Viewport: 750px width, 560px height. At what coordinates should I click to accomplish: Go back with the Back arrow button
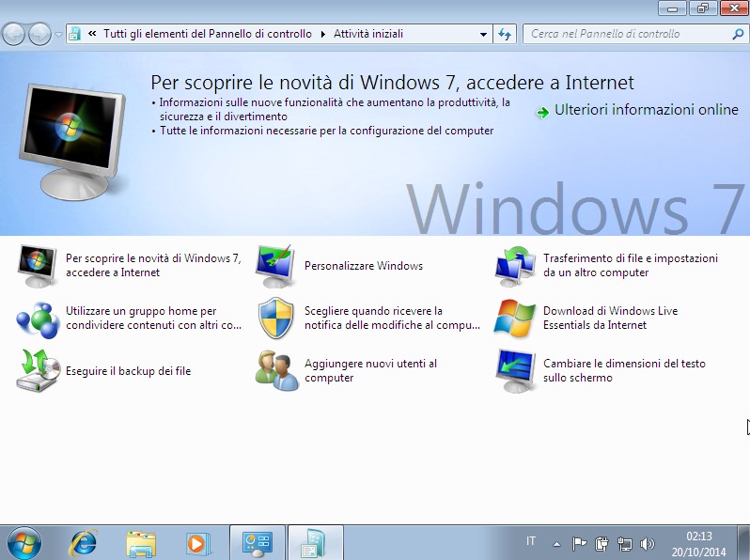[x=14, y=34]
